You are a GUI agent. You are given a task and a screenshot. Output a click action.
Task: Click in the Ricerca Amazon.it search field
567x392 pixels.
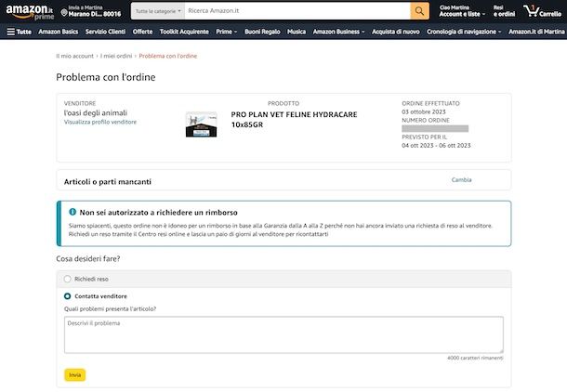[x=297, y=11]
